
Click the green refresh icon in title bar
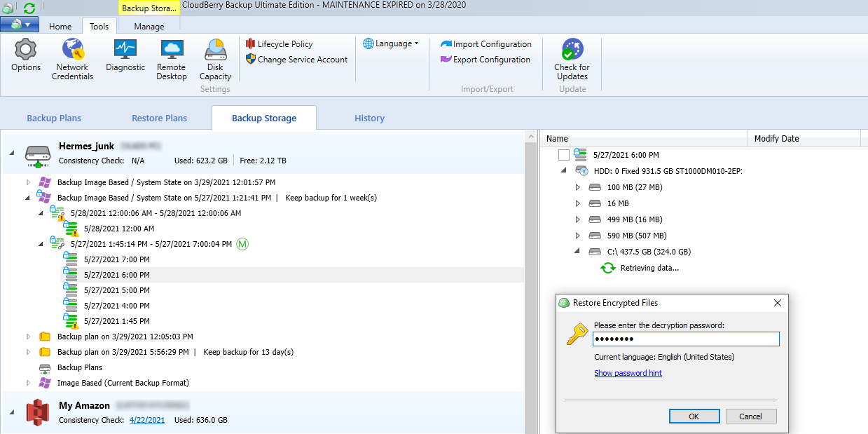click(29, 8)
